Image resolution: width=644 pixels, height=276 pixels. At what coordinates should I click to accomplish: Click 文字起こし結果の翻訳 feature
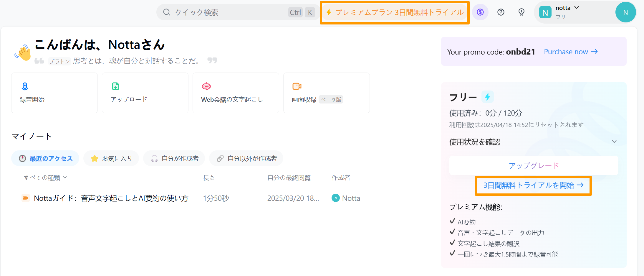click(x=488, y=244)
